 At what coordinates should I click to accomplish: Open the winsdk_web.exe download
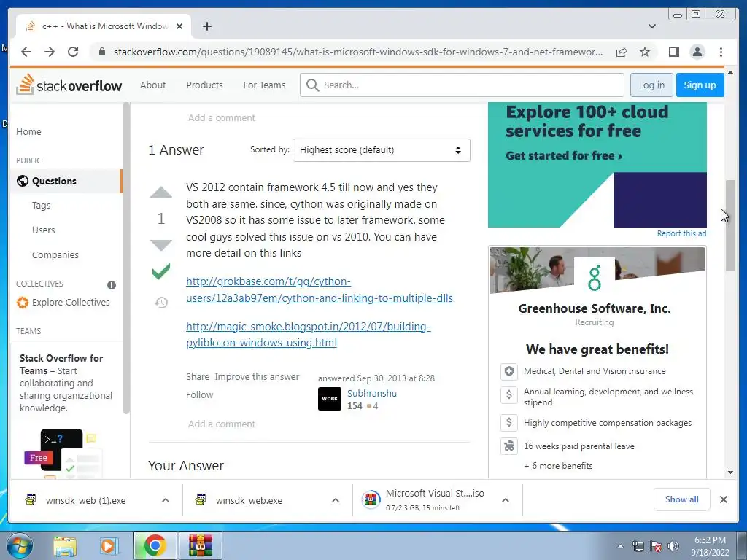(x=249, y=500)
